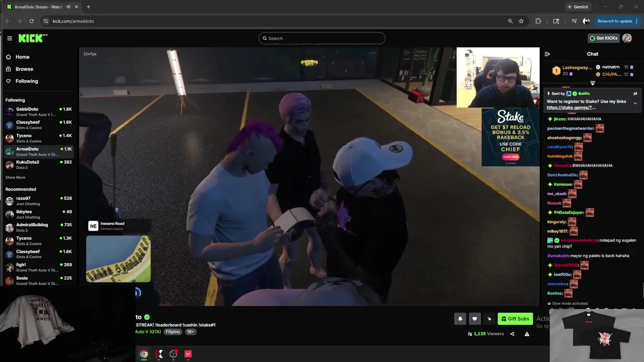The image size is (644, 362).
Task: Open Sosio recommended channel
Action: tap(39, 281)
